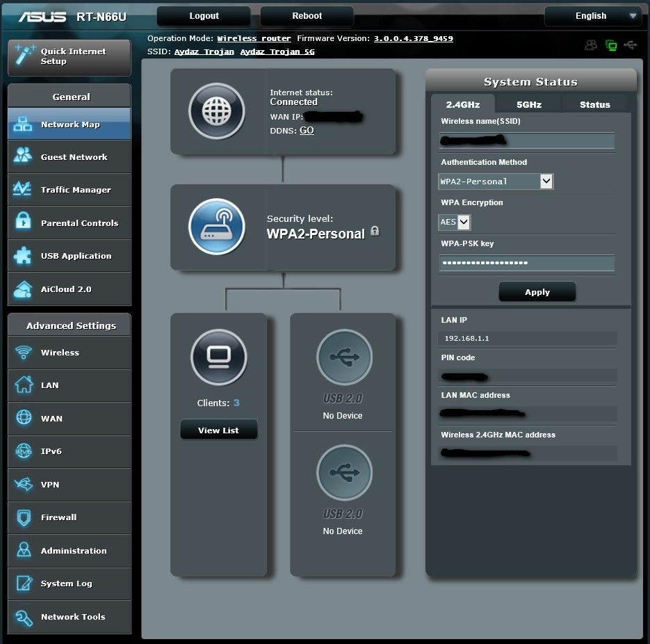The height and width of the screenshot is (644, 650).
Task: Click the Internet status Connected text
Action: [293, 102]
